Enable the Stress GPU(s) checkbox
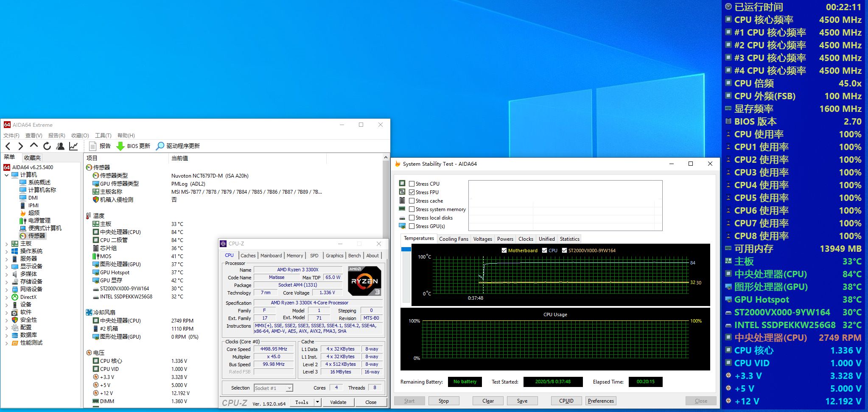This screenshot has width=868, height=412. click(x=412, y=226)
